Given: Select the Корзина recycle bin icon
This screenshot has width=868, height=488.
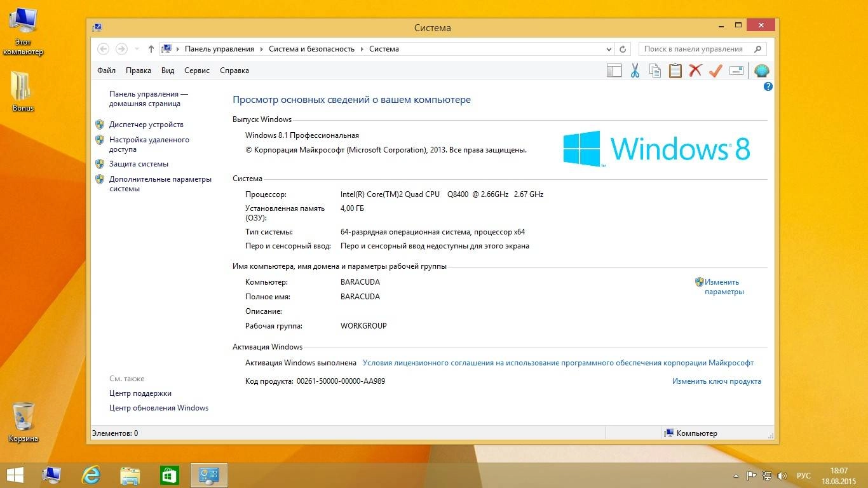Looking at the screenshot, I should (24, 421).
